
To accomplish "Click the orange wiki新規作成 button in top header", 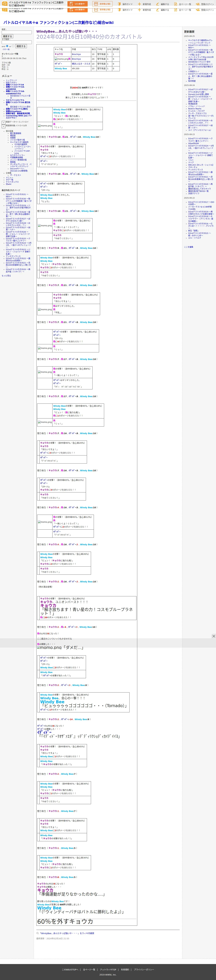I will point(77,4).
